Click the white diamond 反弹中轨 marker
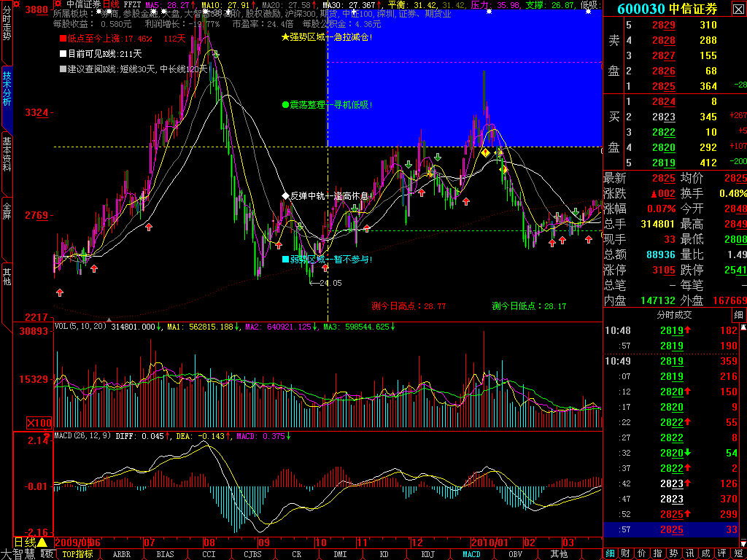Viewport: 747px width, 560px height. (285, 195)
